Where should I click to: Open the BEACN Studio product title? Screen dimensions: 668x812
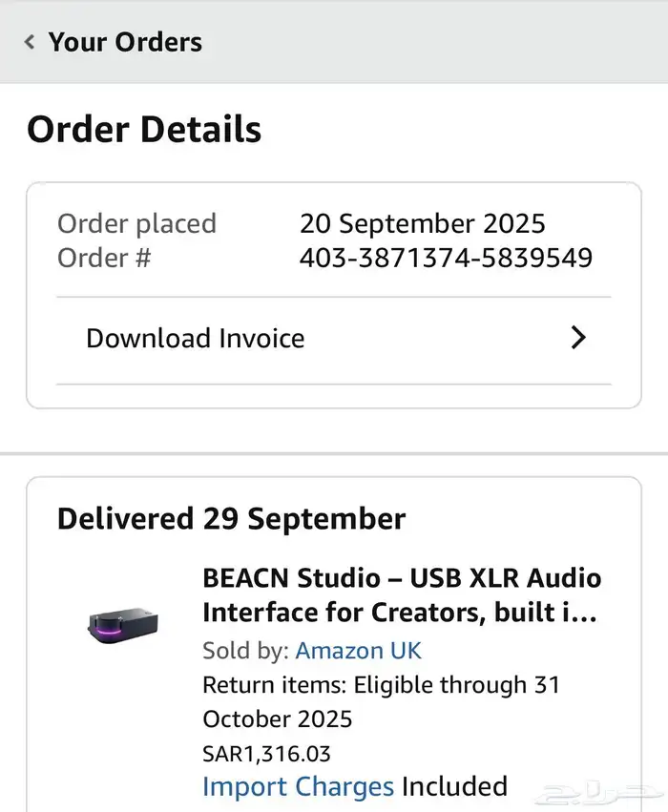tap(402, 594)
